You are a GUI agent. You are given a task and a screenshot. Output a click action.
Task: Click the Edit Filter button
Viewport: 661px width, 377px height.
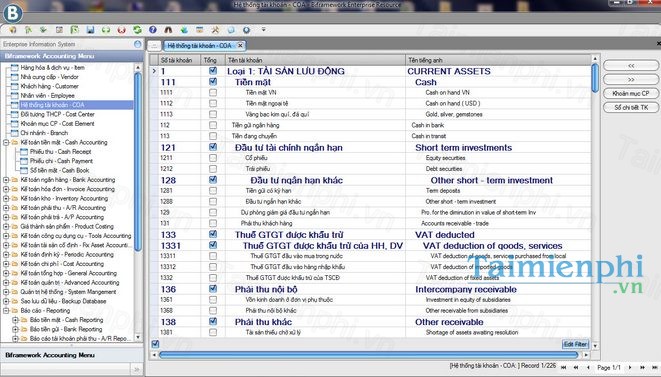[x=575, y=344]
